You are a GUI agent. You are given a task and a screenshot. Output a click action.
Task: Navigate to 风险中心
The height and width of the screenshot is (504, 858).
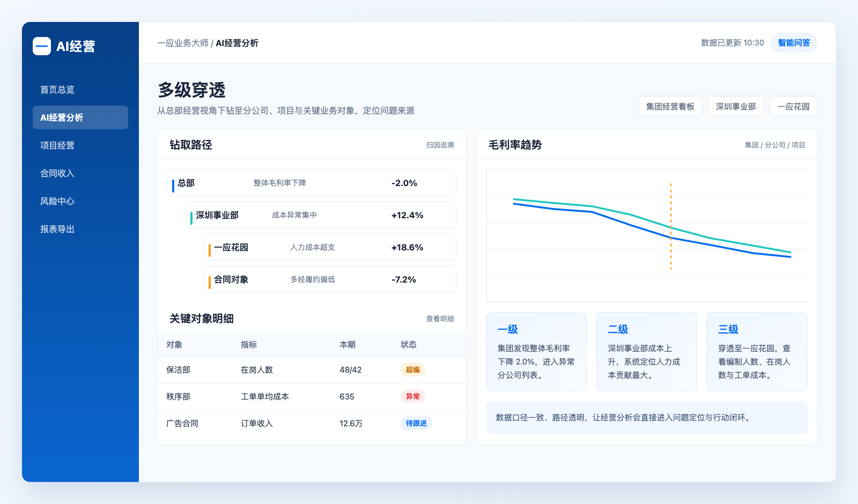point(80,201)
